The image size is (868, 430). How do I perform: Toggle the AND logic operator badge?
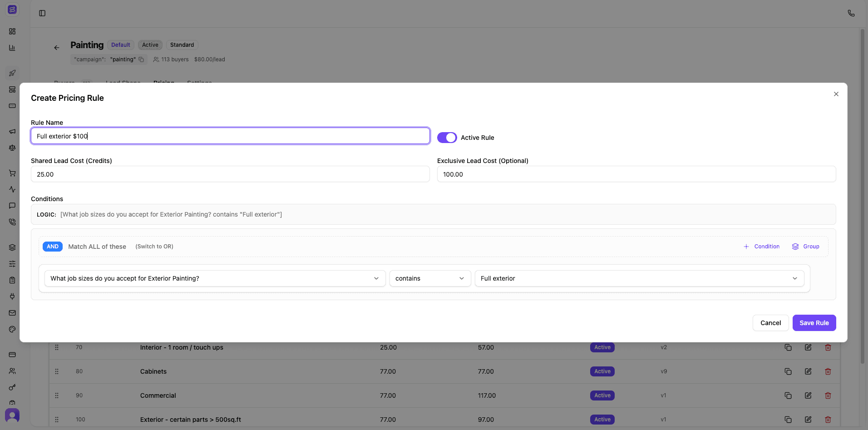[x=53, y=247]
